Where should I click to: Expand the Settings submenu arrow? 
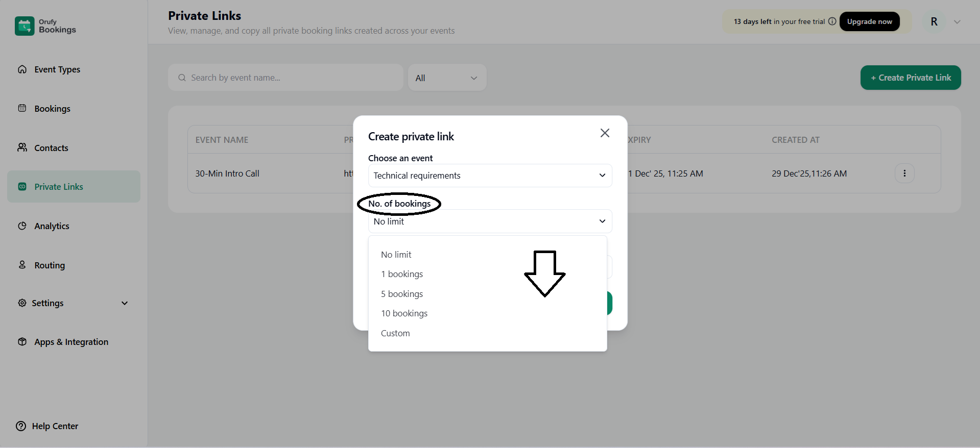pyautogui.click(x=125, y=303)
